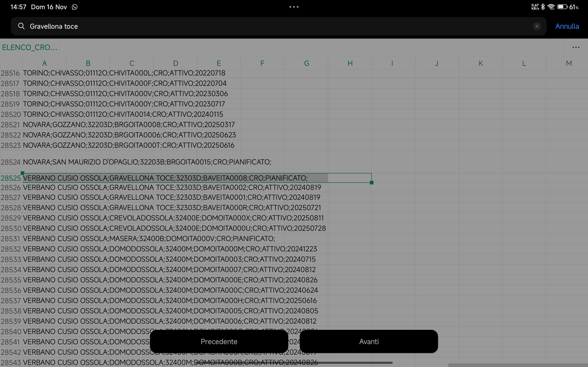Tap the WhatsApp status bar icon

coord(75,7)
